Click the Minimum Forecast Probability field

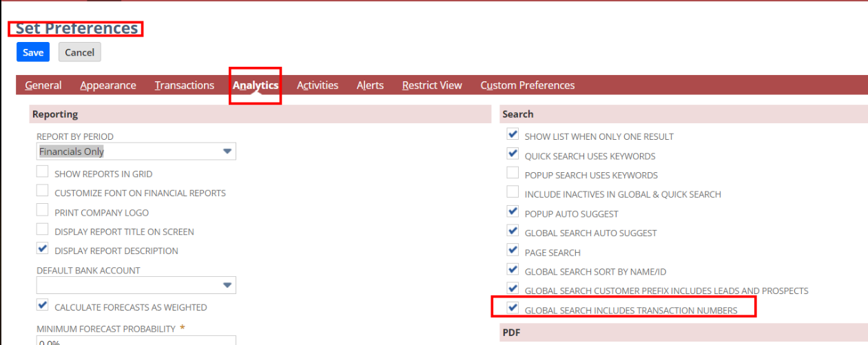coord(136,341)
